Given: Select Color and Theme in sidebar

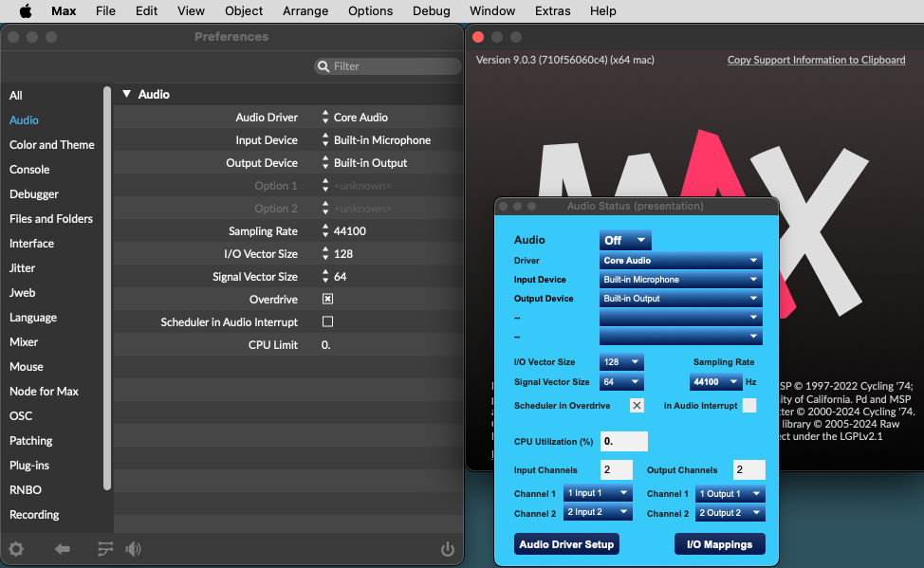Looking at the screenshot, I should point(52,145).
